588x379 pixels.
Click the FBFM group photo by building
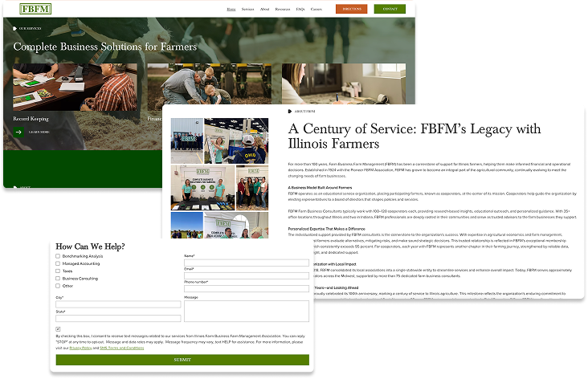coord(187,141)
